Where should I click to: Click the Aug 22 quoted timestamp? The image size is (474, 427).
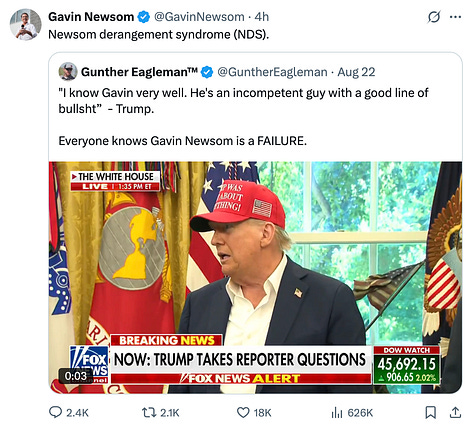(x=356, y=72)
